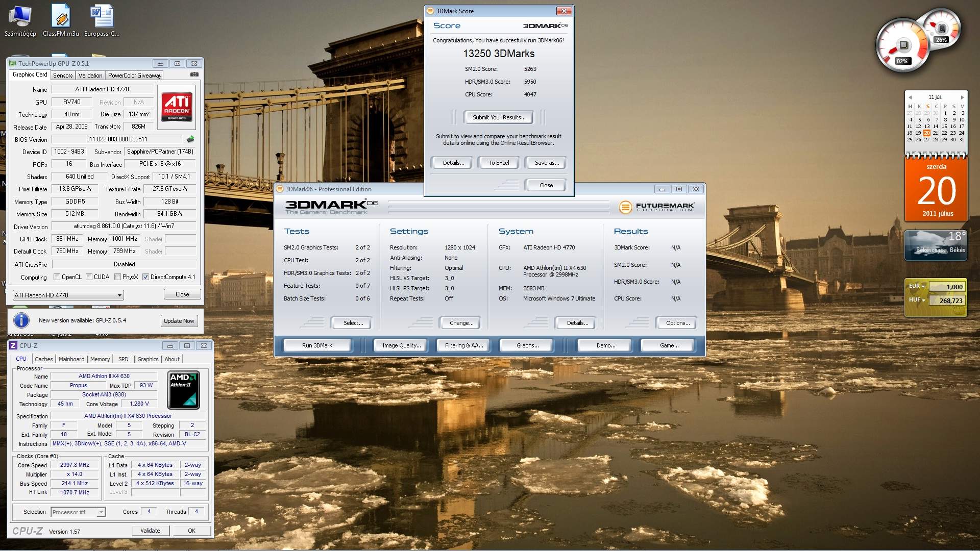Screen dimensions: 980x551
Task: Click Details... under System
Action: pos(577,323)
